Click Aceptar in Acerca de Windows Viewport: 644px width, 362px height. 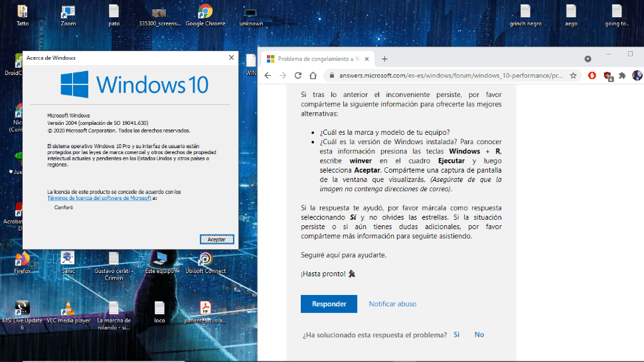[217, 239]
